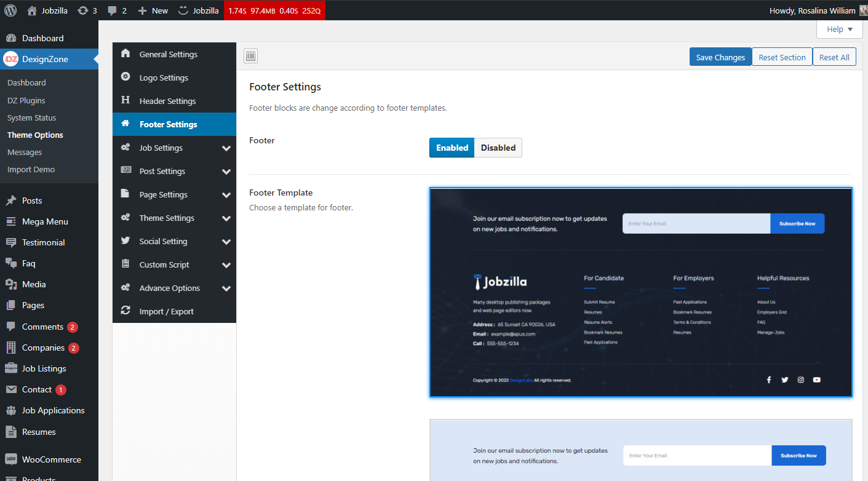
Task: Set Footer to Enabled
Action: click(452, 148)
